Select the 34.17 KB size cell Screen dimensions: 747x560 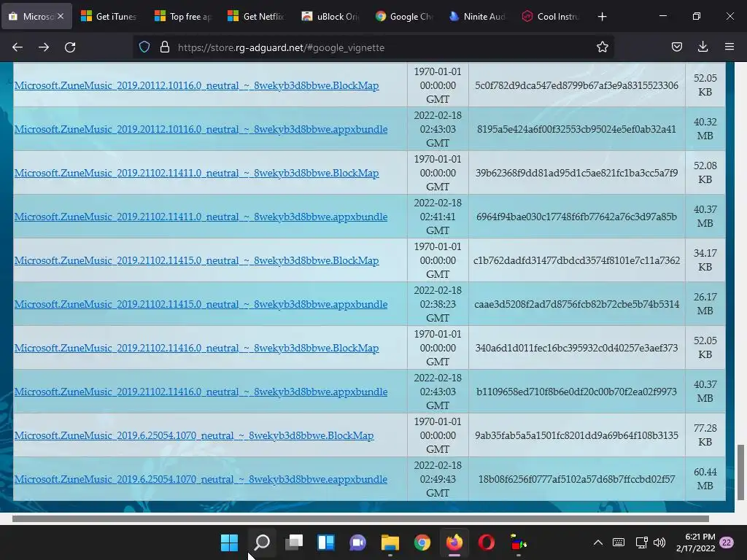click(705, 260)
